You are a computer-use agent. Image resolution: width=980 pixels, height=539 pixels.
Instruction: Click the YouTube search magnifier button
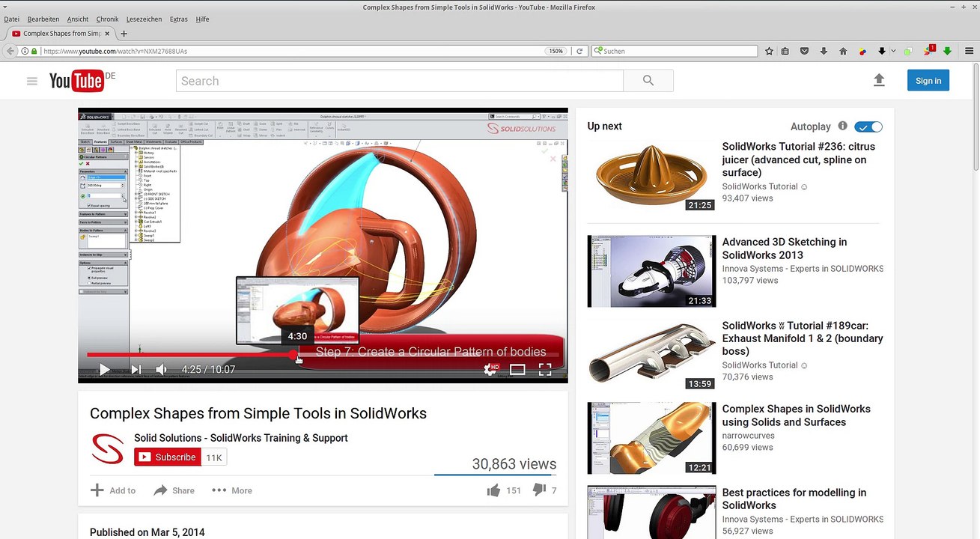point(648,81)
